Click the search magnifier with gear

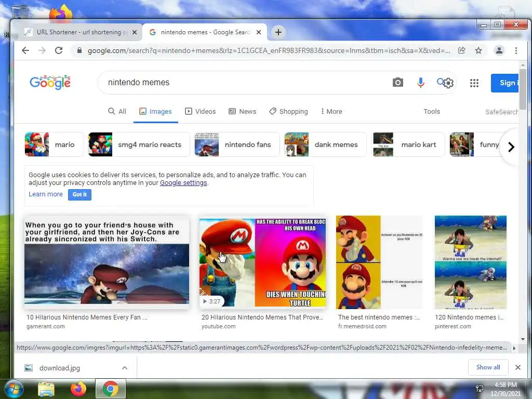445,83
